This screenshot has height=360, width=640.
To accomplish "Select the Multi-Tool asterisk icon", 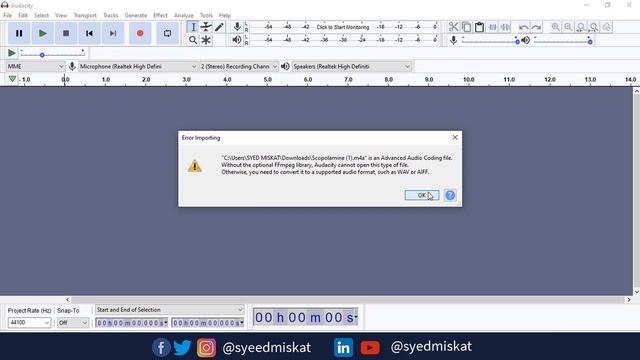I will tap(206, 40).
